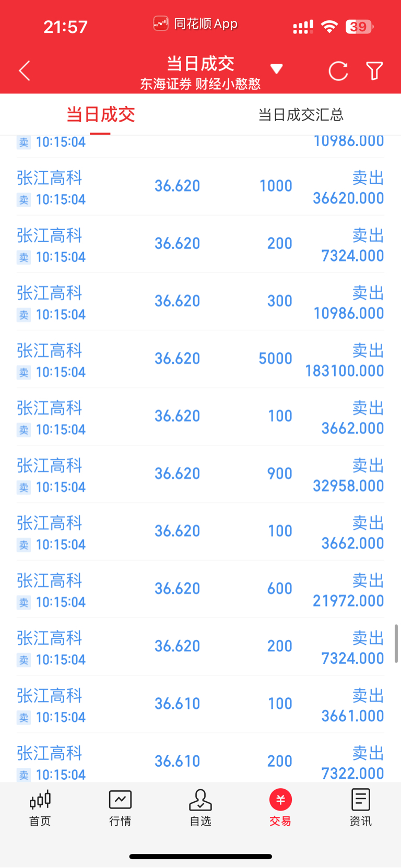Expand account dropdown triangle beside 当日成交

[276, 69]
